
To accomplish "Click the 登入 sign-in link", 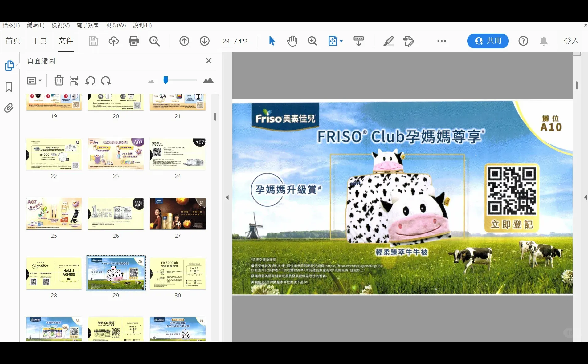I will 571,41.
